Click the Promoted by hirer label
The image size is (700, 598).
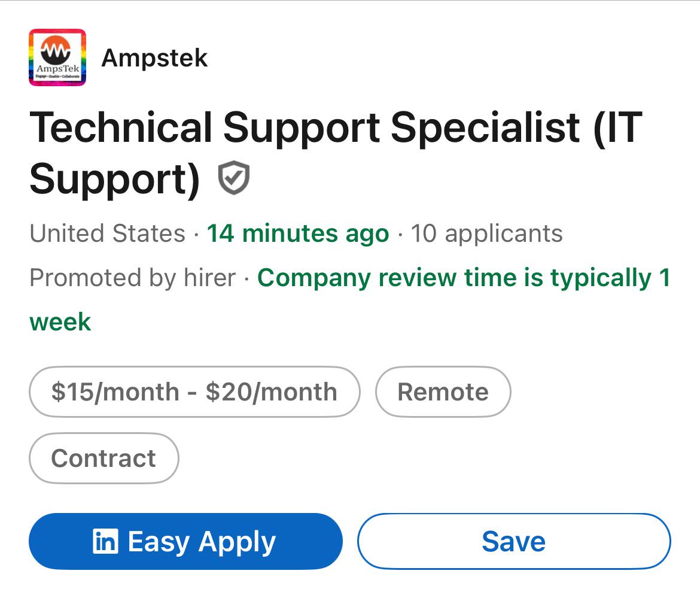click(x=133, y=278)
